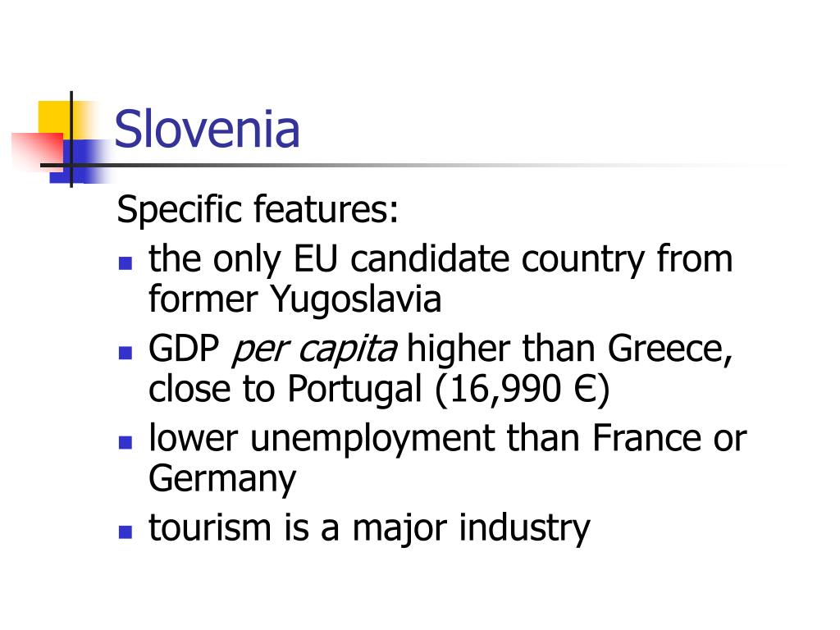Click the word 'Greece'
Viewport: 840px width, 630px height.
pyautogui.click(x=669, y=350)
